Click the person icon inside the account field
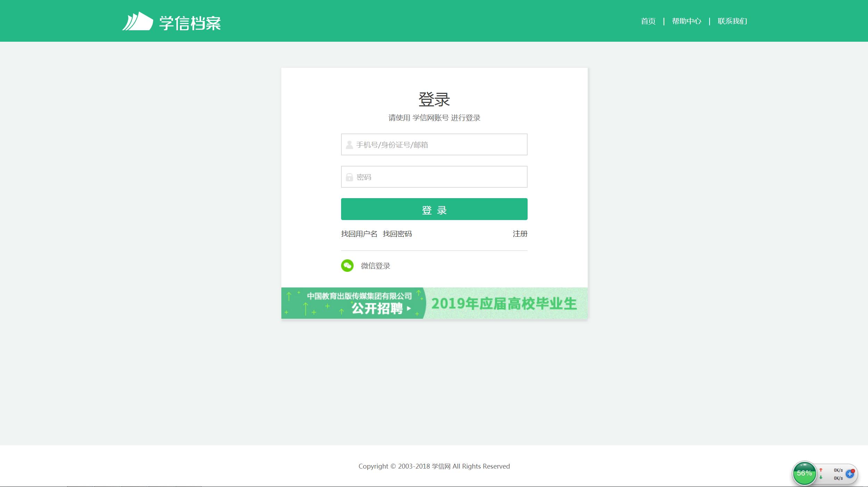The width and height of the screenshot is (868, 487). 349,145
